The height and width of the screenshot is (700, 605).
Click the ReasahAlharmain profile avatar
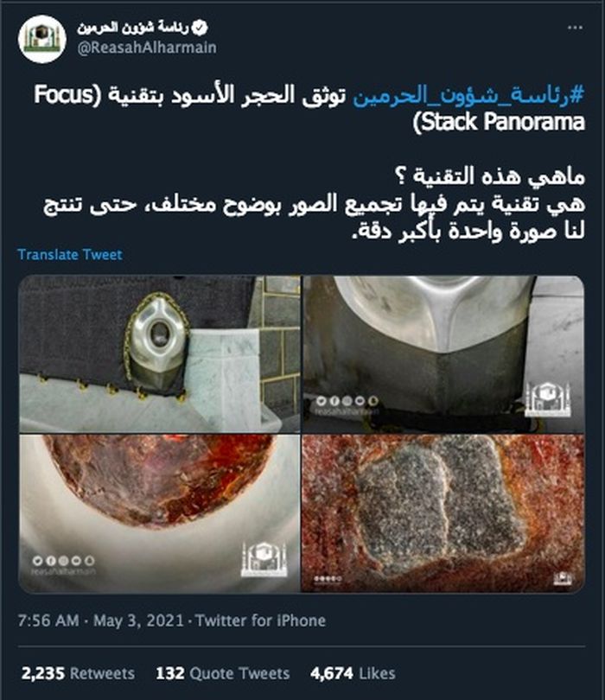click(42, 39)
